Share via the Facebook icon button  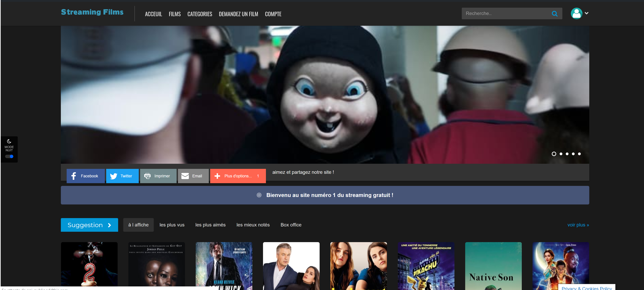pyautogui.click(x=86, y=176)
